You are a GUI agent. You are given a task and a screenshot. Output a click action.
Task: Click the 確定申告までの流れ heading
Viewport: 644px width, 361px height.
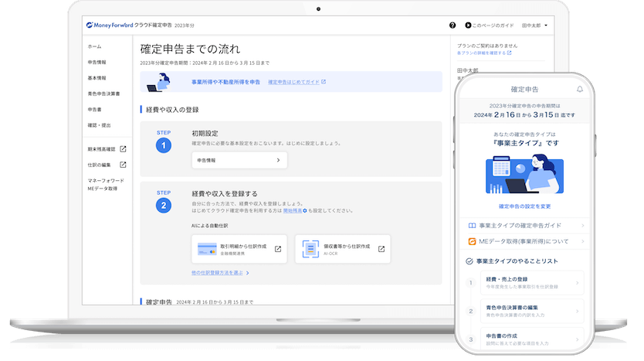click(x=190, y=49)
